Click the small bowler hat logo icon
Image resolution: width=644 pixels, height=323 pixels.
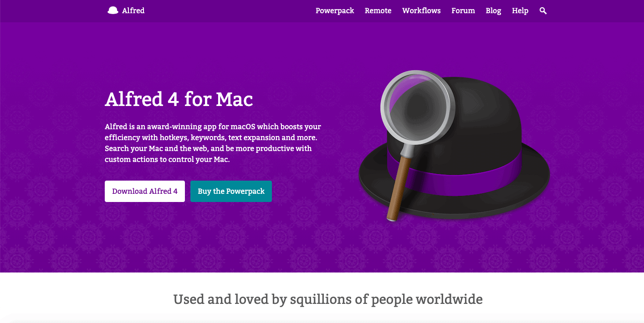tap(112, 10)
